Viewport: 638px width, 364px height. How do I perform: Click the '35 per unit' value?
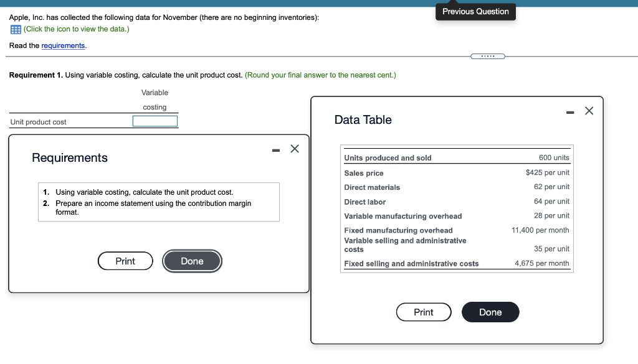pyautogui.click(x=551, y=249)
